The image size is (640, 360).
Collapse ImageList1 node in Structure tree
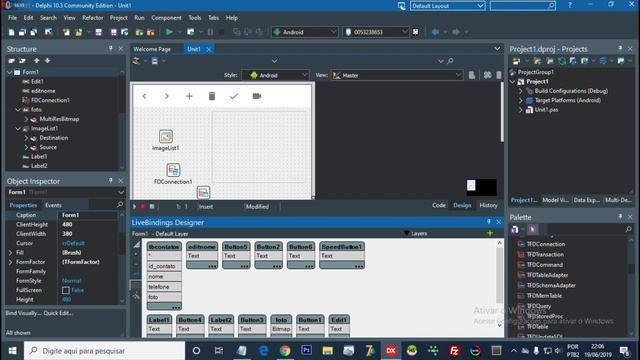18,128
